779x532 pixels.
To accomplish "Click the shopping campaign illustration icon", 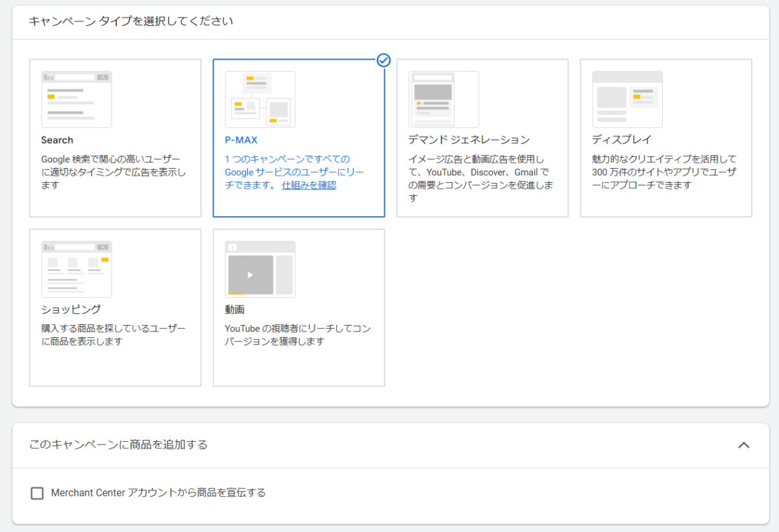I will click(77, 269).
